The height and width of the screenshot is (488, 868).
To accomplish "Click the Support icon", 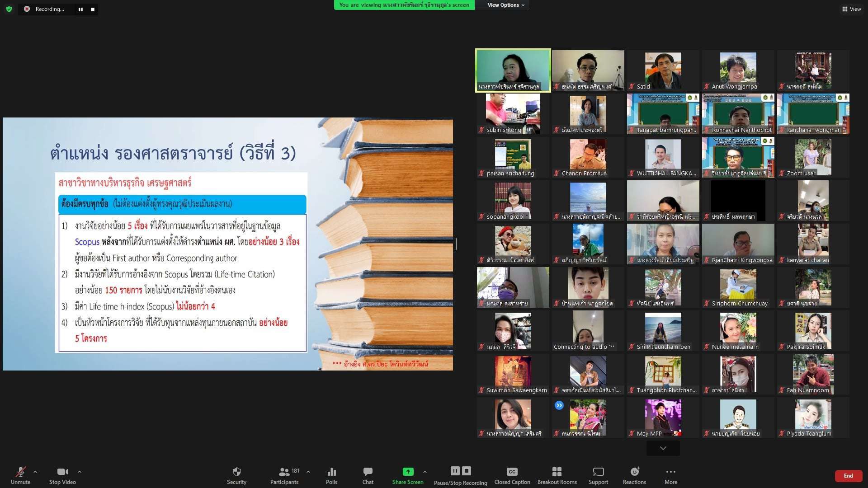I will point(598,472).
